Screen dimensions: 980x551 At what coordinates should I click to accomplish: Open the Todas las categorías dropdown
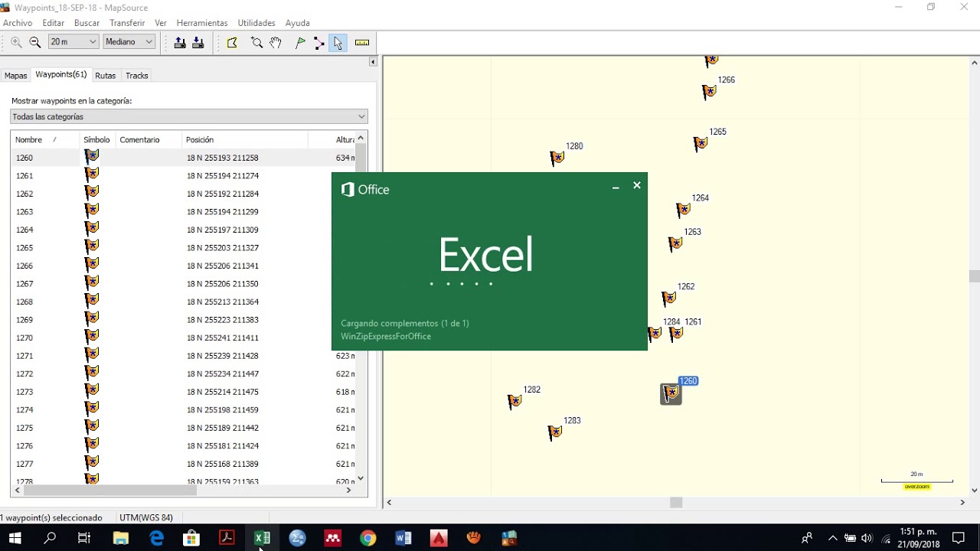tap(189, 116)
